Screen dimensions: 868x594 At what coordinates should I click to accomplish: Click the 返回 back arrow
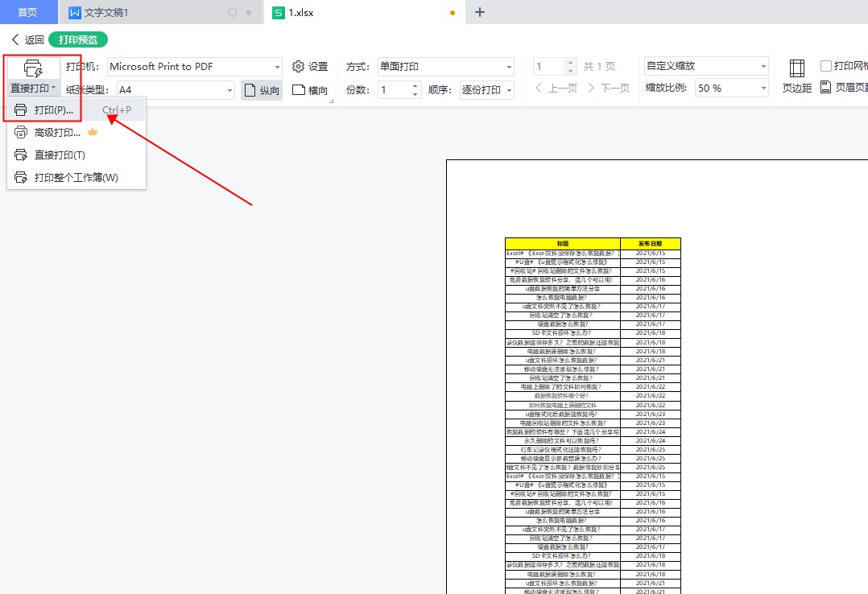pos(27,39)
